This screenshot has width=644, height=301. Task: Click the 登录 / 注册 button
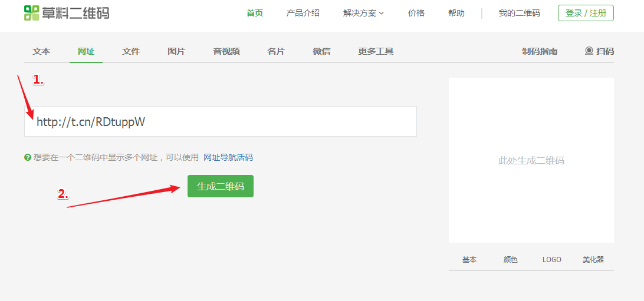tap(586, 13)
